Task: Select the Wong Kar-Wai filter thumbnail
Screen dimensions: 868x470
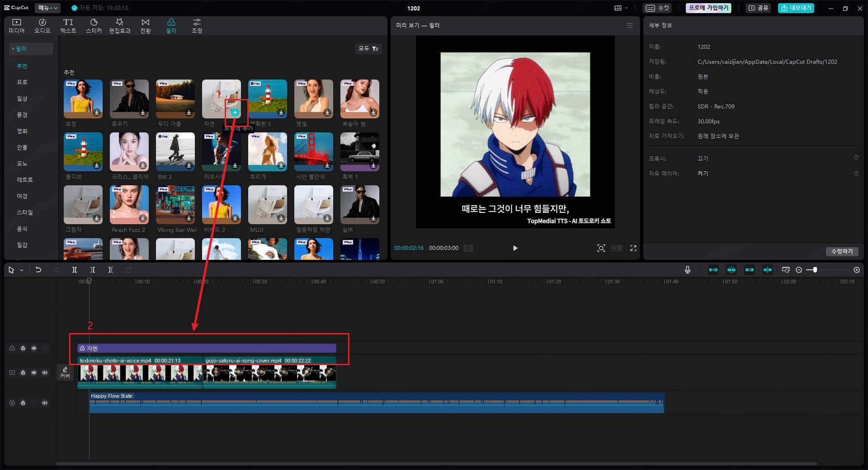Action: click(x=175, y=205)
